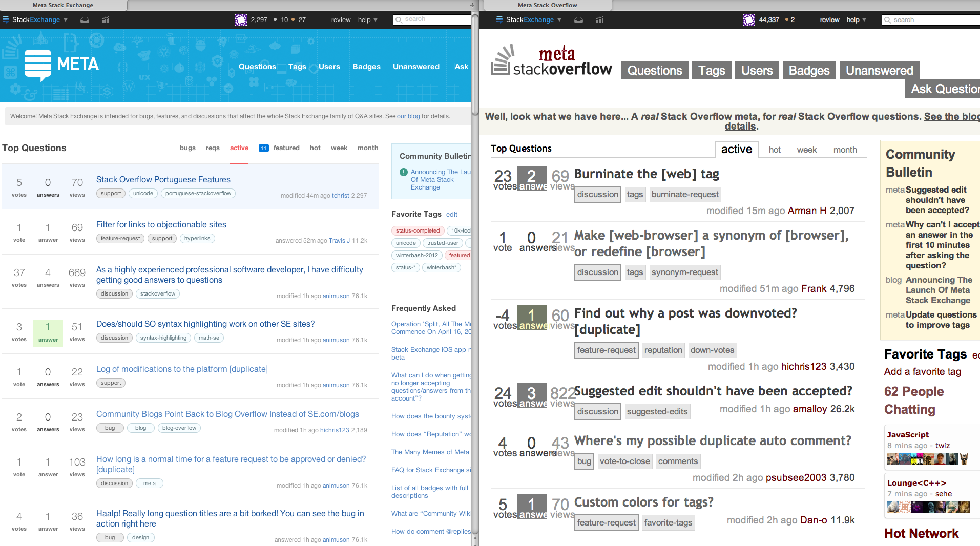Image resolution: width=980 pixels, height=546 pixels.
Task: Open Badges in blue META navigation
Action: click(366, 67)
